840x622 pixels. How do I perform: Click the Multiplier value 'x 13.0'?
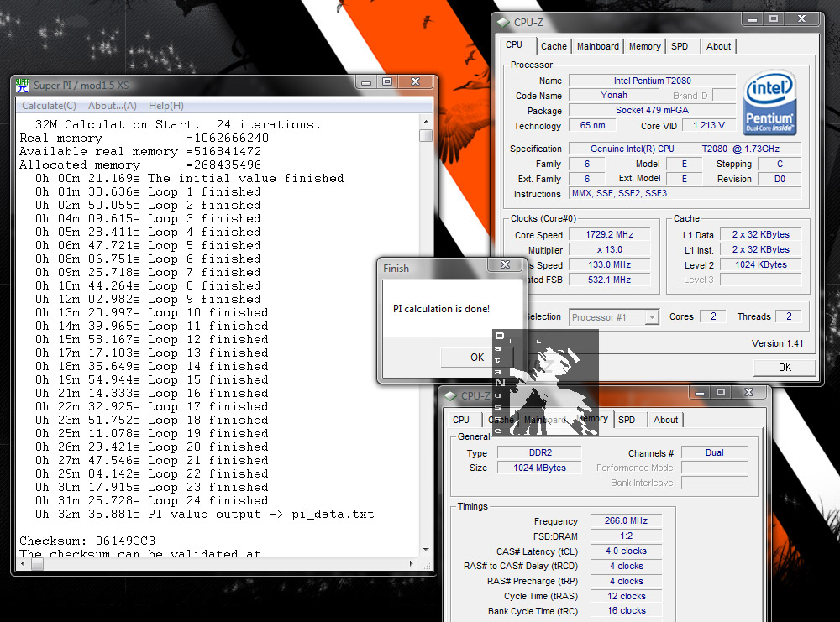pyautogui.click(x=610, y=249)
